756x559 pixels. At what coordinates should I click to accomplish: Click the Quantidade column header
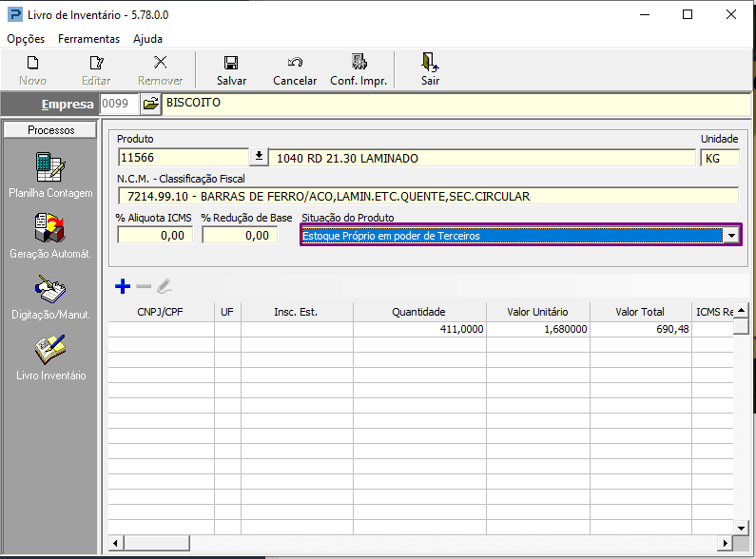[419, 312]
